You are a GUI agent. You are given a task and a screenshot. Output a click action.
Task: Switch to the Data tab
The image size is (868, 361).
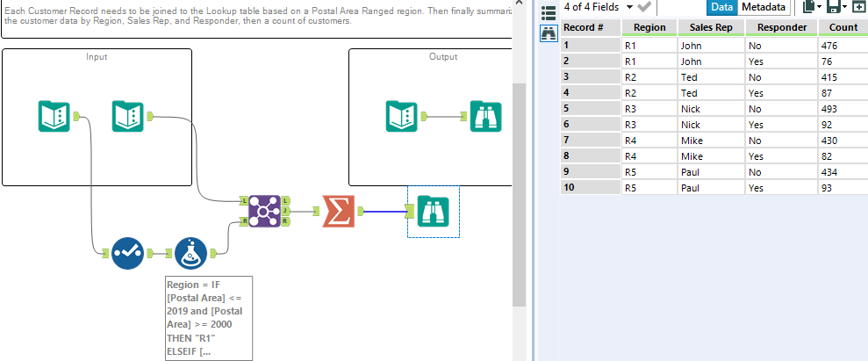click(x=721, y=7)
